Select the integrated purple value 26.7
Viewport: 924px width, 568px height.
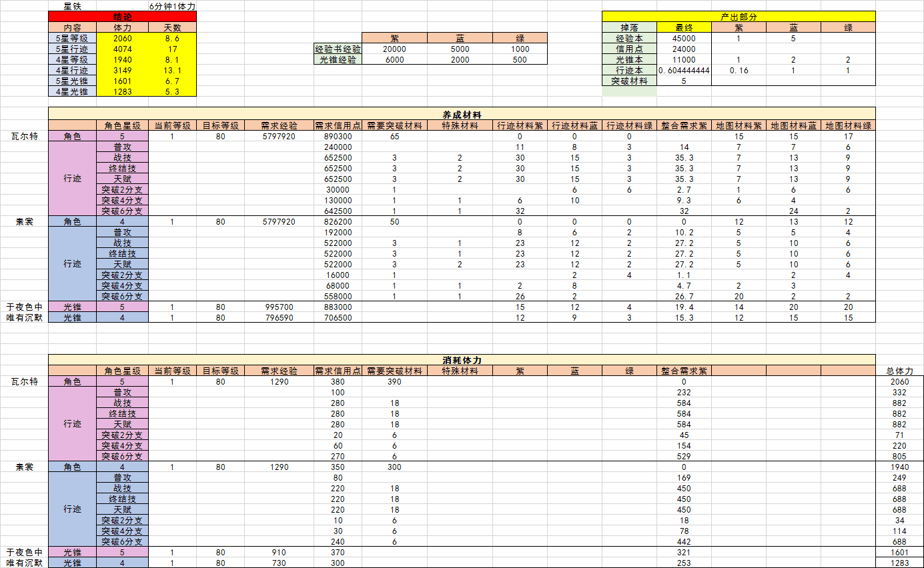tap(684, 296)
